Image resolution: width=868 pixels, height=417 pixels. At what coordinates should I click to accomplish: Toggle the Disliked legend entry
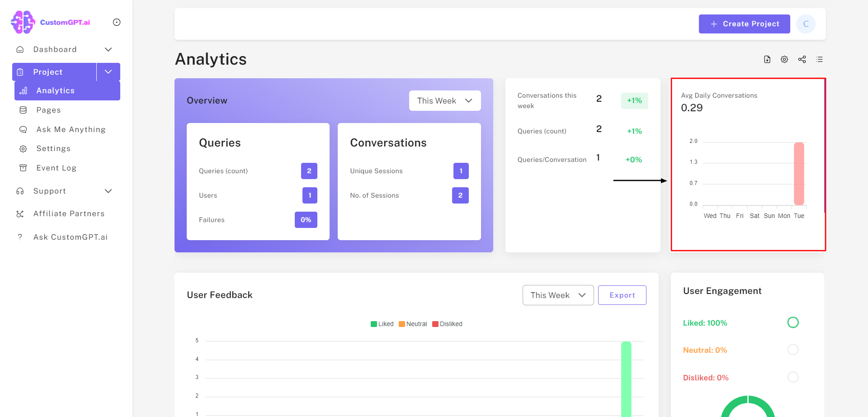447,324
